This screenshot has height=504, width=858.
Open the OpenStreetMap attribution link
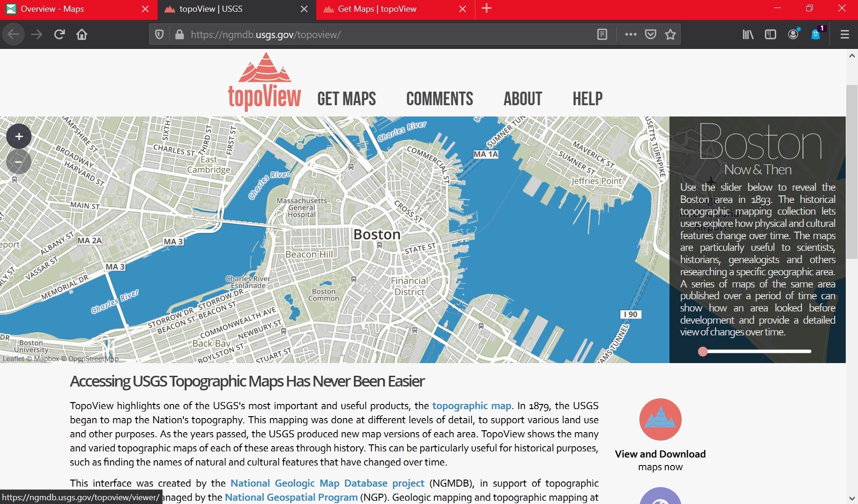pyautogui.click(x=94, y=359)
